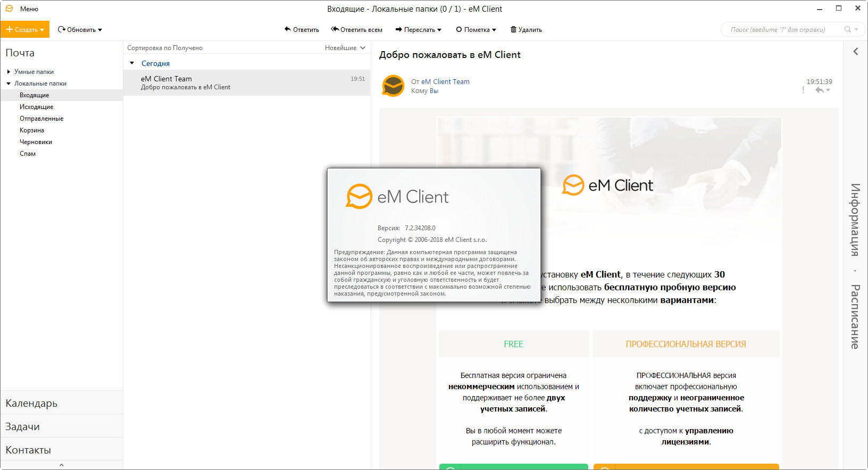868x470 pixels.
Task: Open the reply options small dropdown arrow
Action: click(828, 90)
